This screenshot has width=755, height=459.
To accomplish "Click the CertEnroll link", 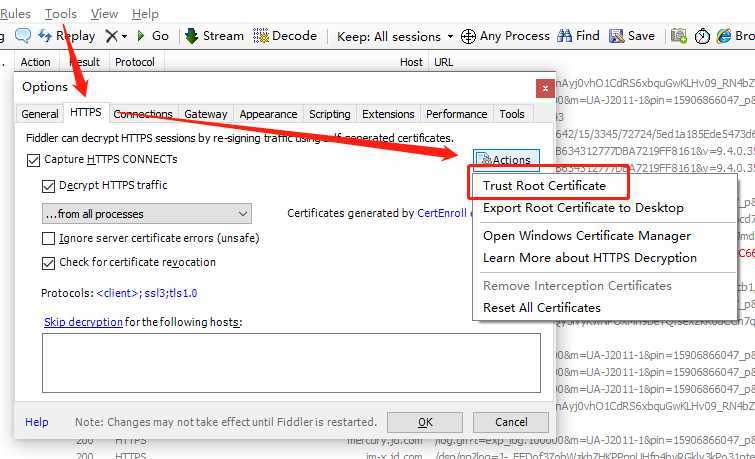I will point(442,213).
